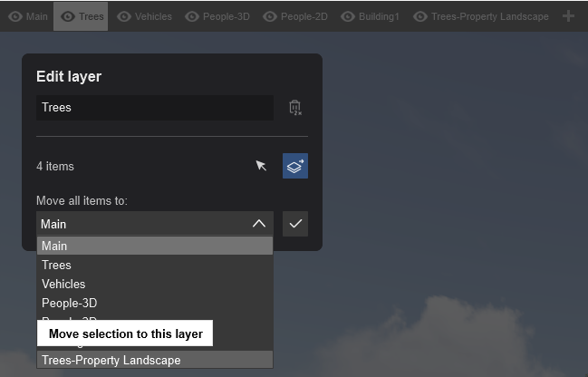Image resolution: width=588 pixels, height=377 pixels.
Task: Confirm move with the checkmark button
Action: point(295,224)
